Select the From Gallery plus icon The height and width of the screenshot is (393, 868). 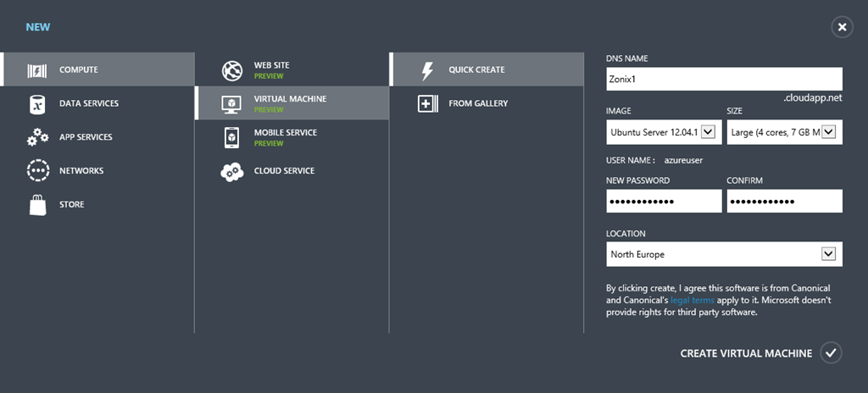427,103
